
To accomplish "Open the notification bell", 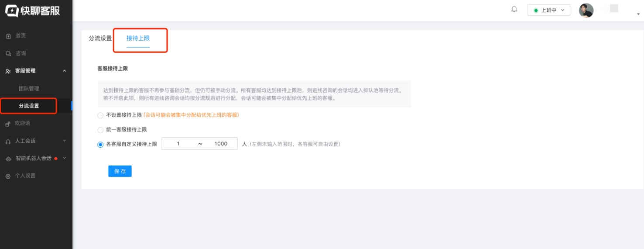I will [x=514, y=10].
